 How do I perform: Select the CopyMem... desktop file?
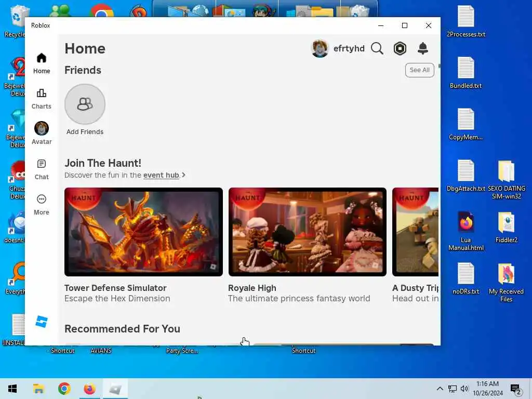465,125
